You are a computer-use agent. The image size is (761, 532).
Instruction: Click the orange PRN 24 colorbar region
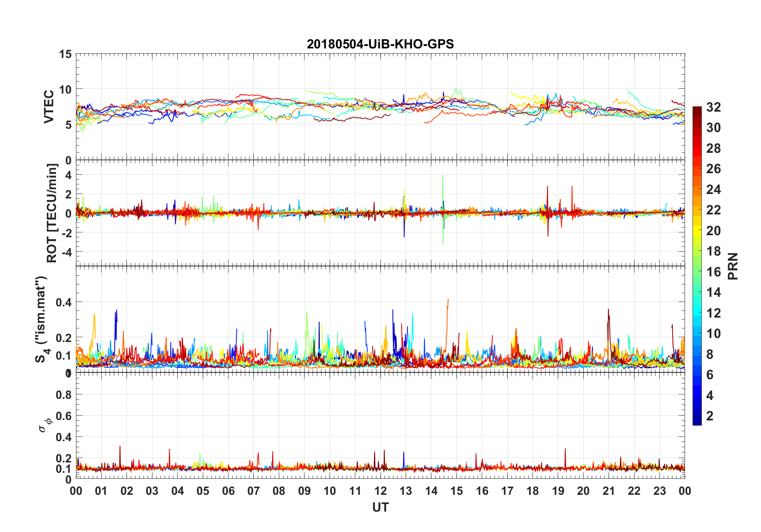pos(697,190)
